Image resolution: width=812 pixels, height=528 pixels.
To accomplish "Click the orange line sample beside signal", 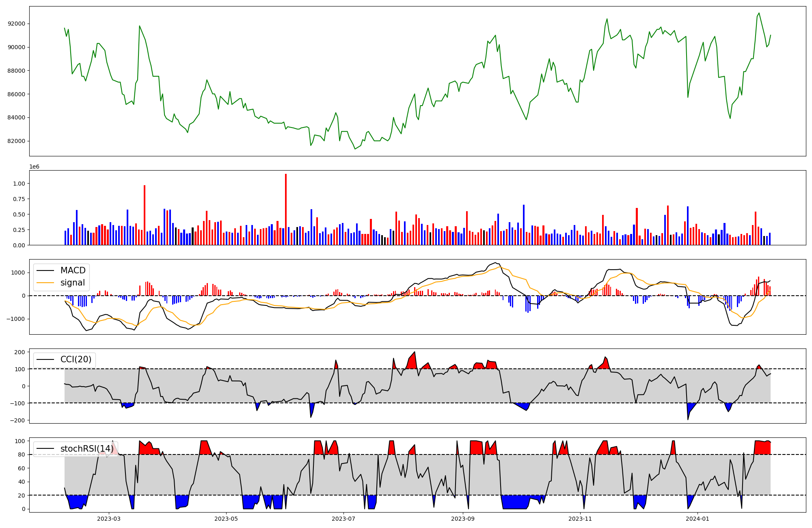I will [x=45, y=283].
